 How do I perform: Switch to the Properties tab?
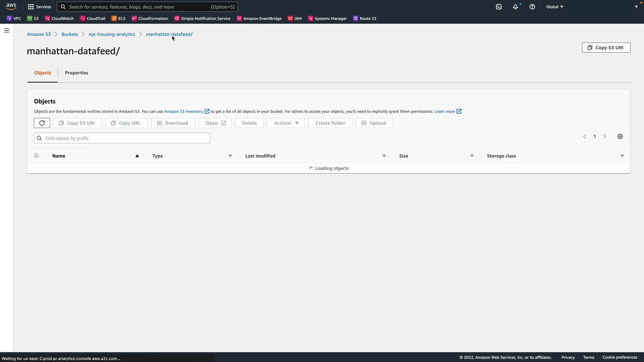pyautogui.click(x=76, y=73)
